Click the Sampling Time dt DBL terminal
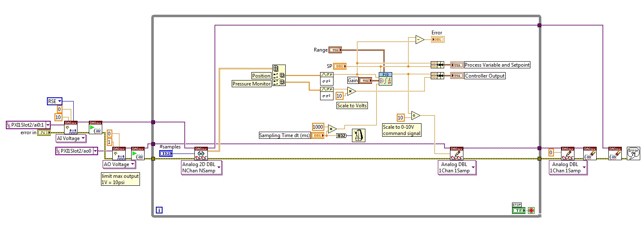The height and width of the screenshot is (234, 644). point(318,135)
